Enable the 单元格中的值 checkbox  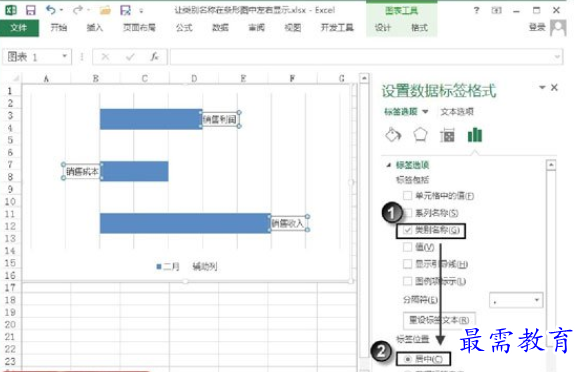(x=408, y=195)
